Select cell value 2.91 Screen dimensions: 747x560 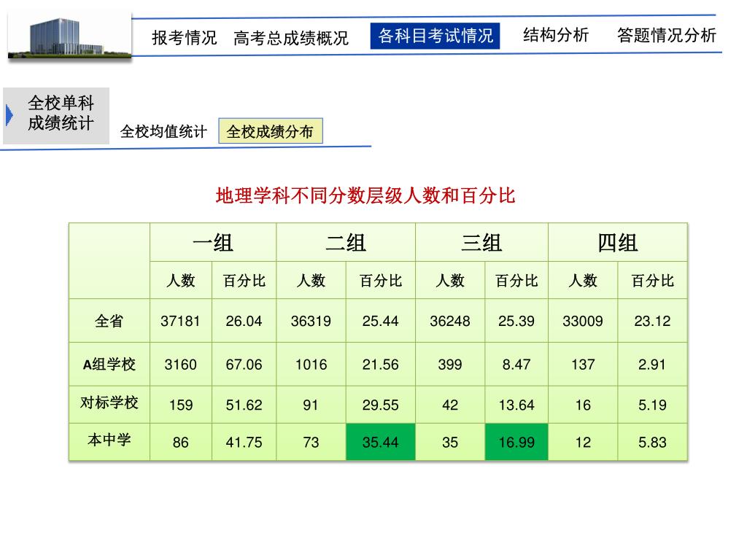pyautogui.click(x=653, y=365)
